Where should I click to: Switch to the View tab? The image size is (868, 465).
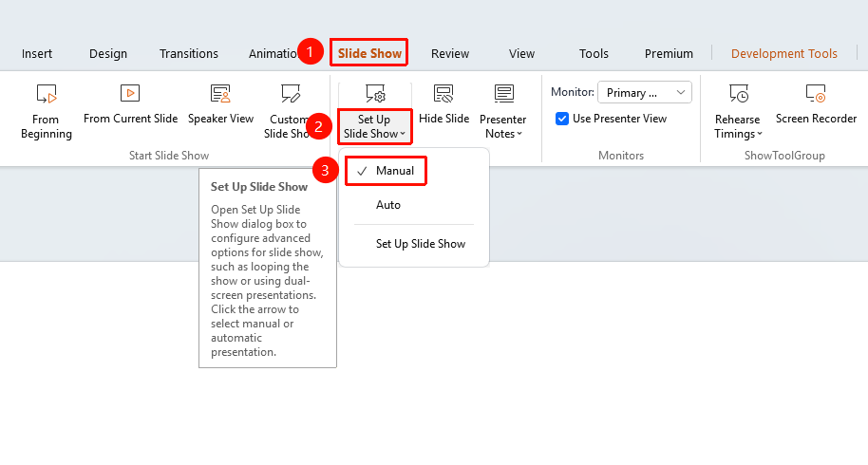pos(521,54)
